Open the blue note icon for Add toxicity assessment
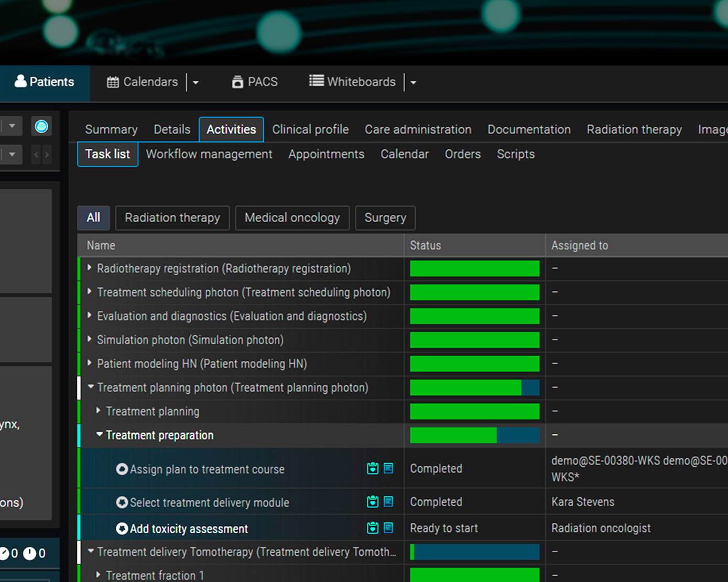This screenshot has height=582, width=728. pos(388,528)
